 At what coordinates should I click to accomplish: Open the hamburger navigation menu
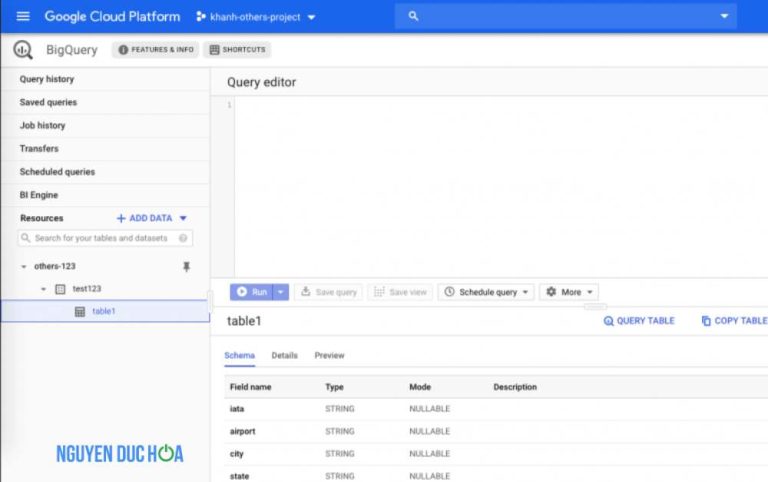(x=23, y=16)
